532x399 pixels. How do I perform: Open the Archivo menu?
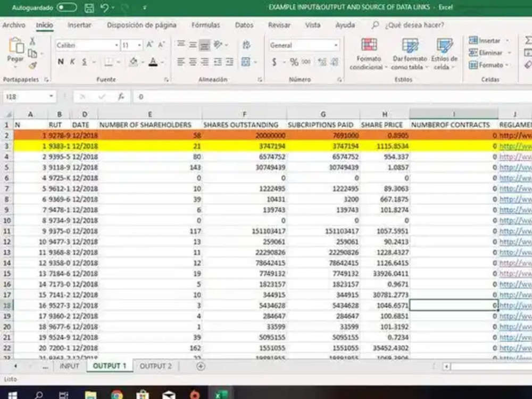tap(14, 25)
